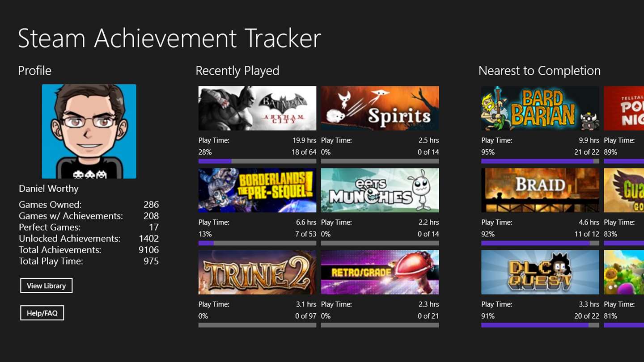Click Batman Arkham City progress bar
The height and width of the screenshot is (362, 644).
pos(257,161)
